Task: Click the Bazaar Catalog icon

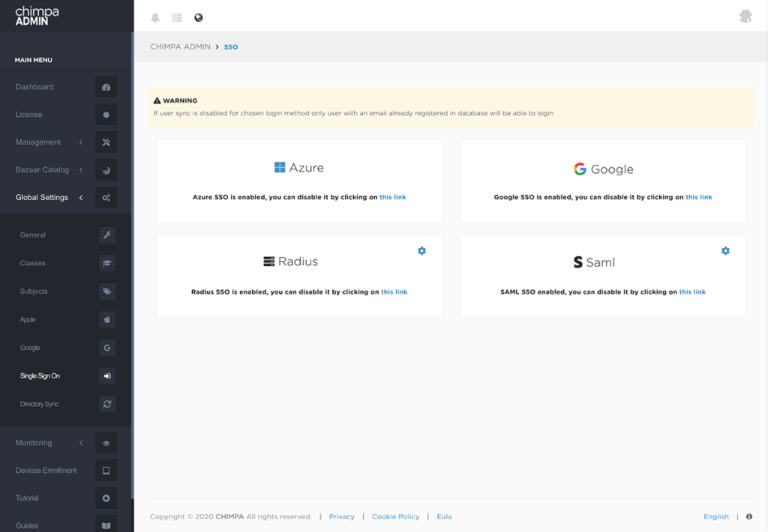Action: (106, 170)
